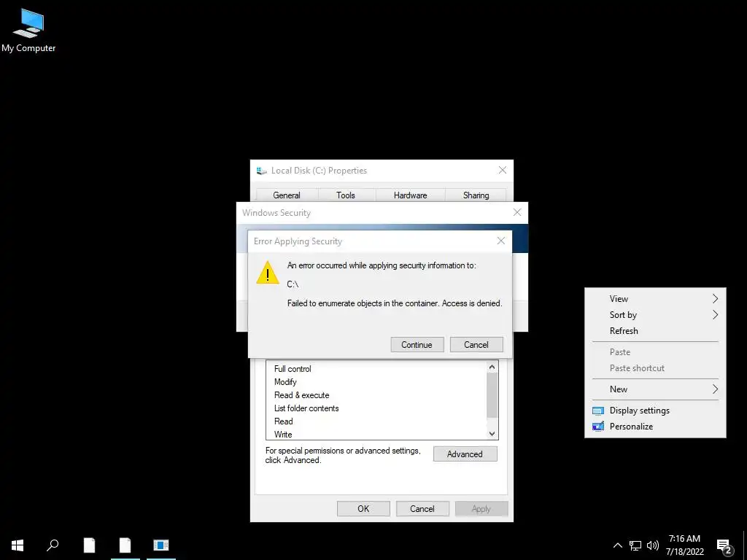Image resolution: width=747 pixels, height=560 pixels.
Task: Close the Windows Security window
Action: pos(517,212)
